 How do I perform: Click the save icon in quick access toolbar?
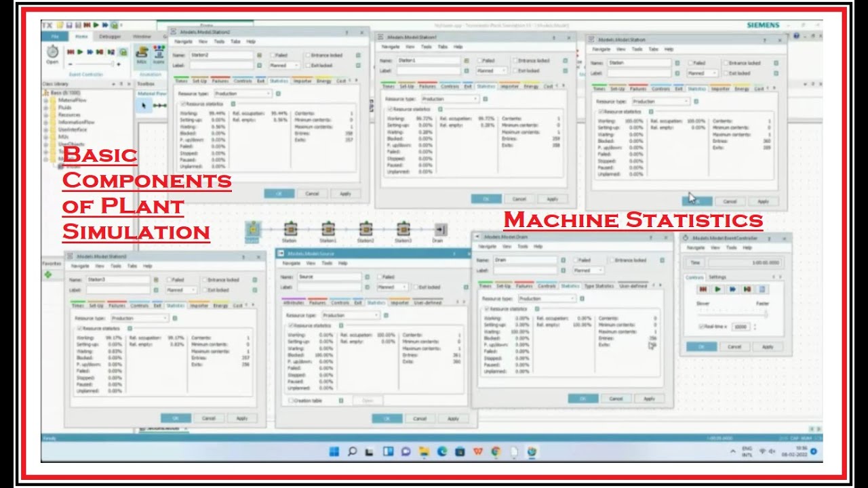pos(69,25)
